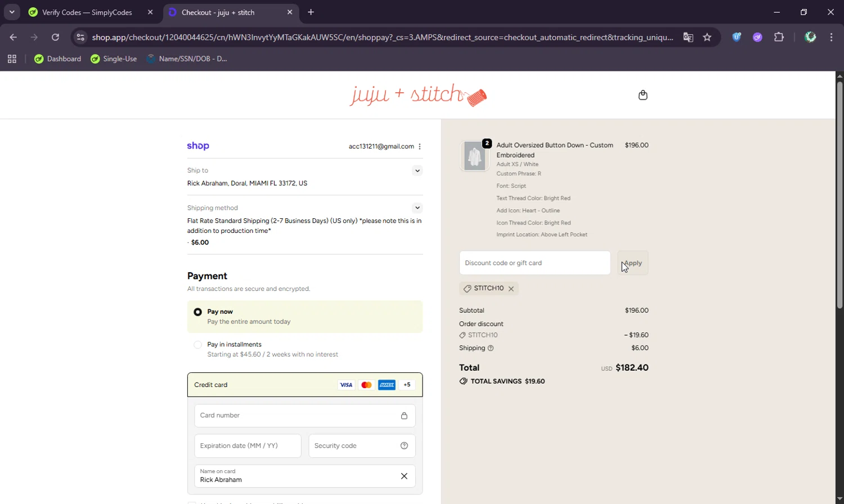The height and width of the screenshot is (504, 844).
Task: Click the Rick Abraham, Doral address line
Action: [x=247, y=183]
